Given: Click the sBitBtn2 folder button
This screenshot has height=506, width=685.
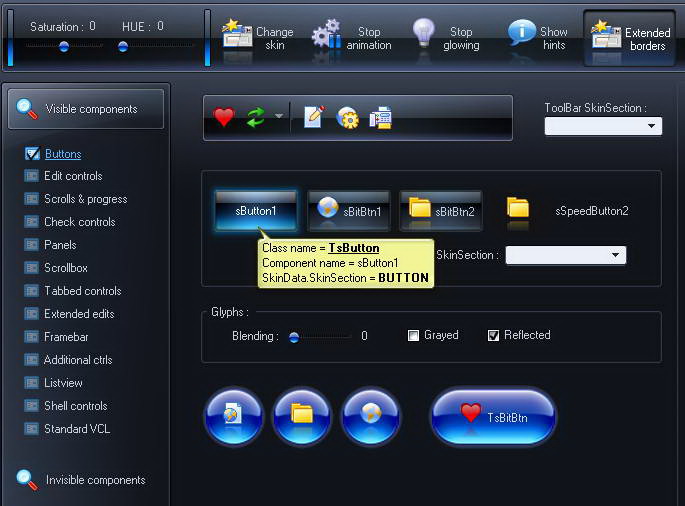Looking at the screenshot, I should (441, 211).
